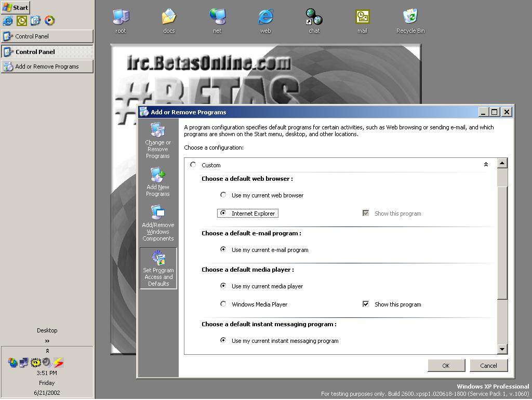Screen dimensions: 532x400
Task: Switch to the bold Control Panel taskbar button
Action: (x=47, y=51)
